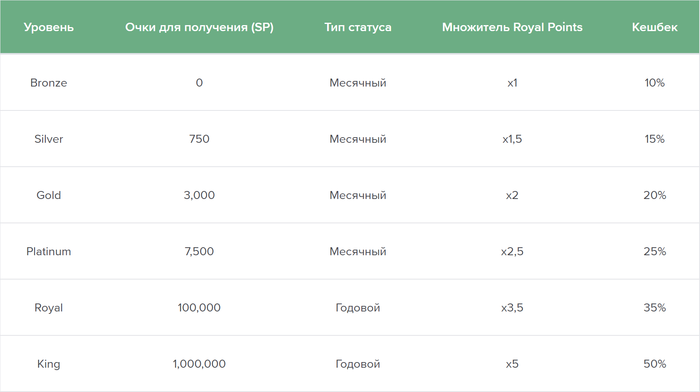Click the Уровень column header
Image resolution: width=700 pixels, height=392 pixels.
49,27
